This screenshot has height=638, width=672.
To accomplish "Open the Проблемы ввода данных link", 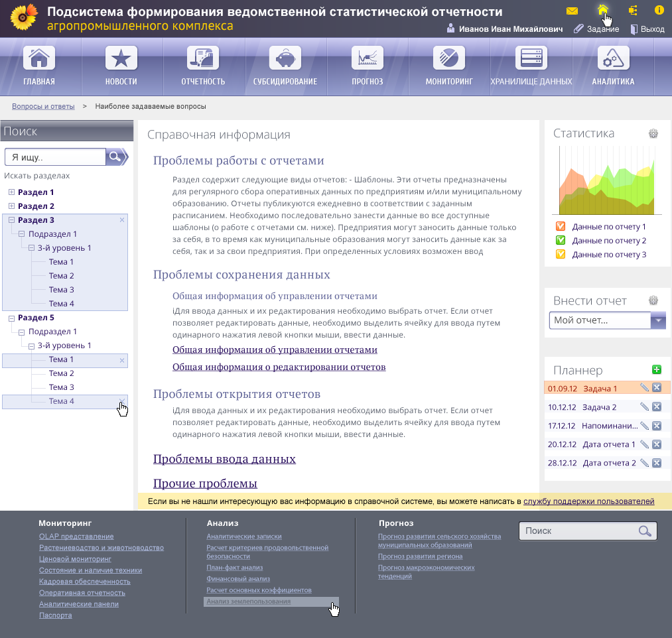I will point(225,459).
